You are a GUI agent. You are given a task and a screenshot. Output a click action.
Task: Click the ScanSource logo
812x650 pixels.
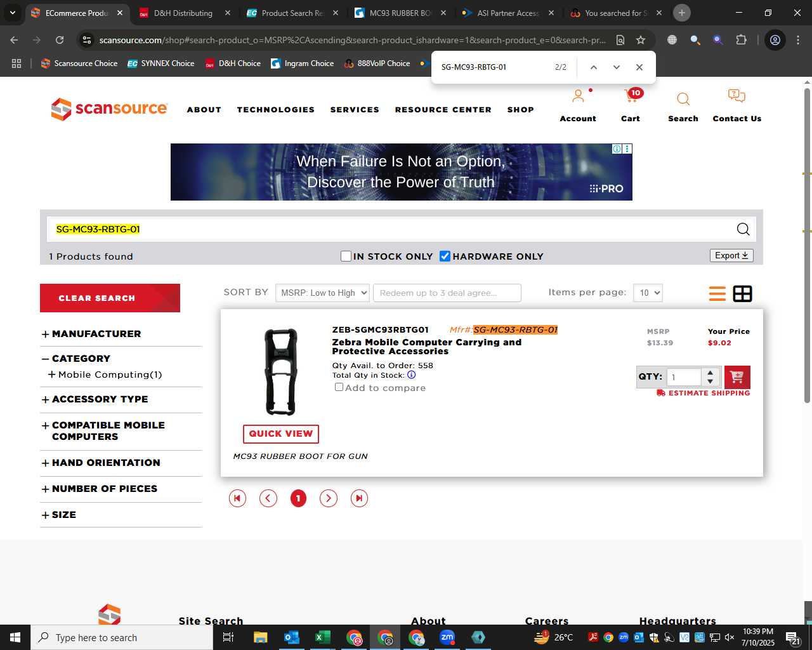coord(109,109)
